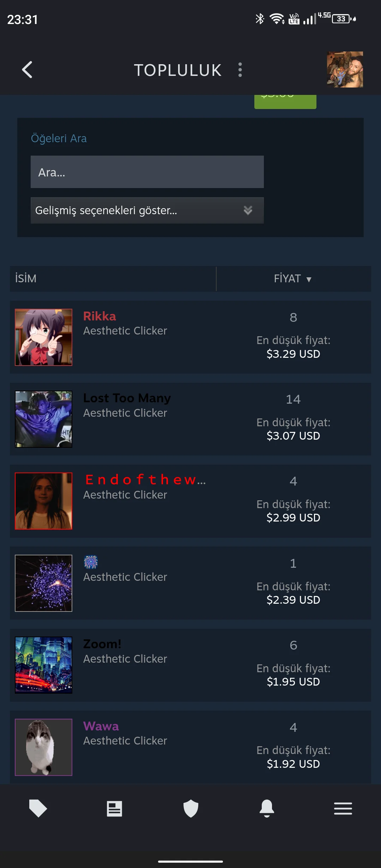Focus the Ara... search field

point(147,172)
